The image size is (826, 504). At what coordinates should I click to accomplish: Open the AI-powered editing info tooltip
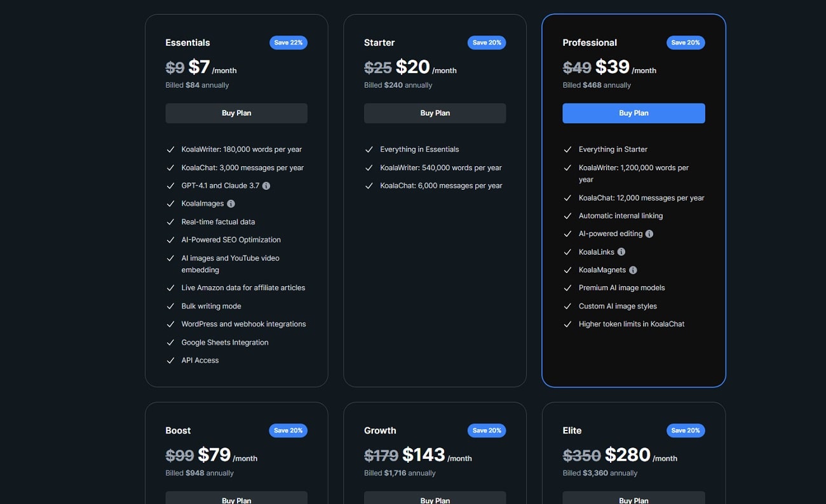(649, 234)
